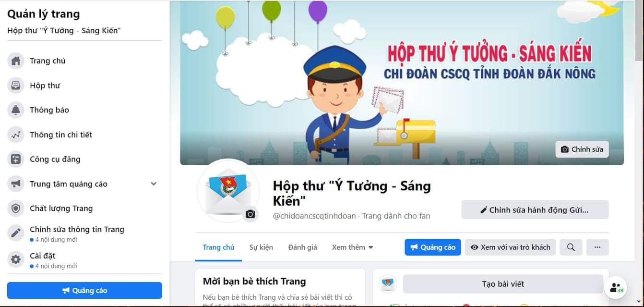Click Chỉnh sửa hành động Gửi button

535,209
